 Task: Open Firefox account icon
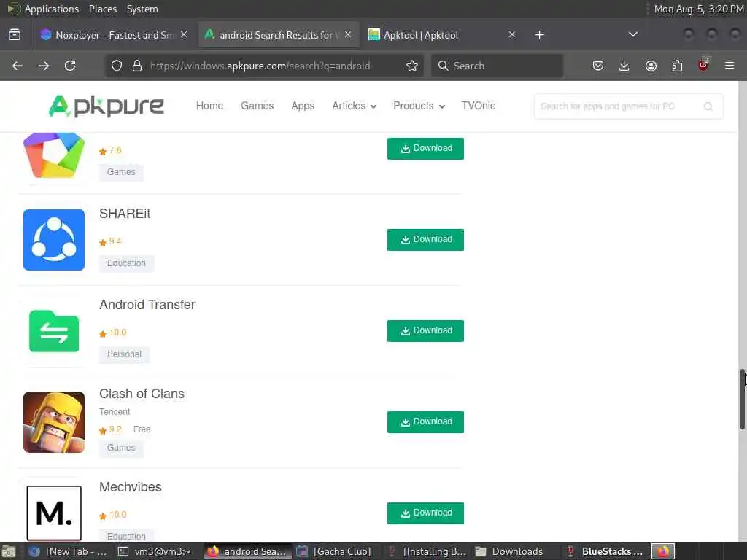651,66
